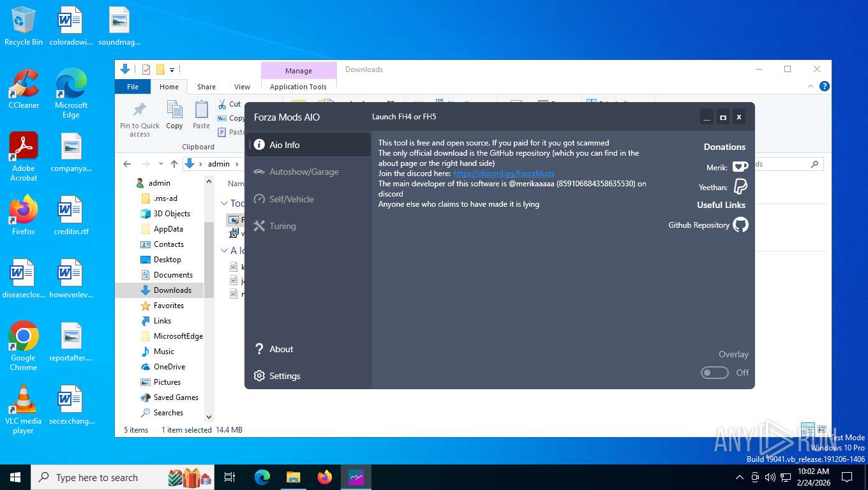Open the File menu in Explorer
Image resolution: width=868 pixels, height=490 pixels.
point(133,87)
